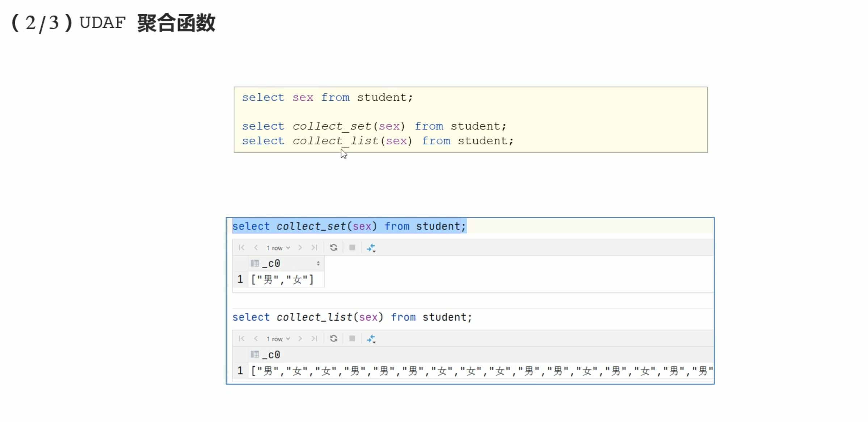Click the highlighted collect_set query line

pos(349,226)
